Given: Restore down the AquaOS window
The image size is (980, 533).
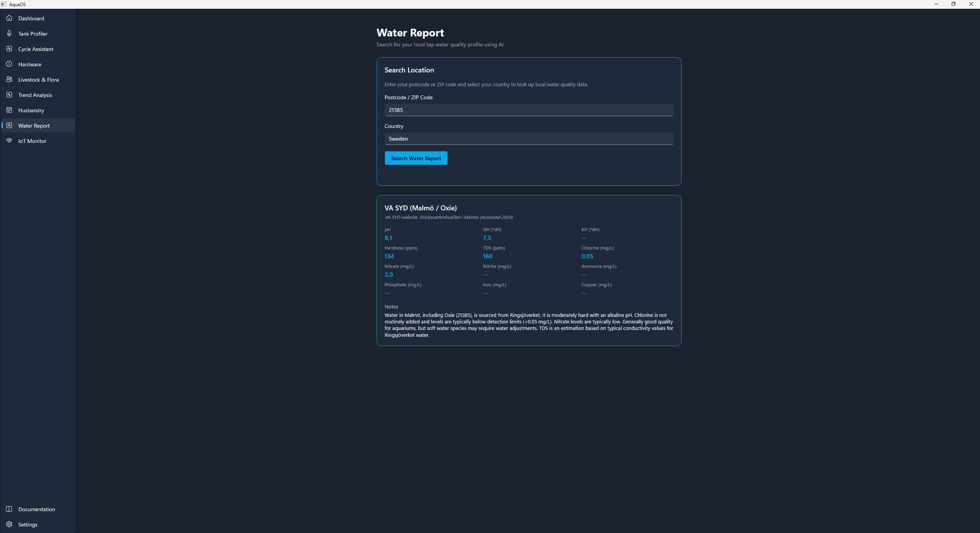Looking at the screenshot, I should tap(953, 4).
